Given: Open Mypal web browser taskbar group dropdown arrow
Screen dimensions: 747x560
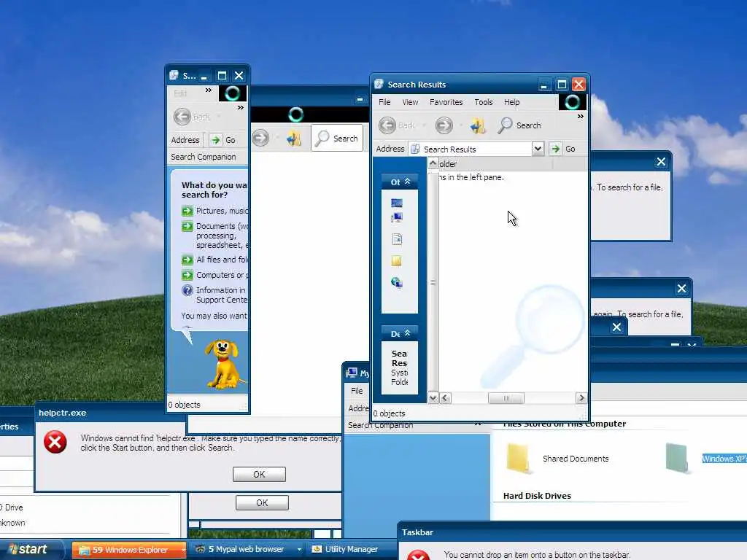Looking at the screenshot, I should pyautogui.click(x=299, y=550).
